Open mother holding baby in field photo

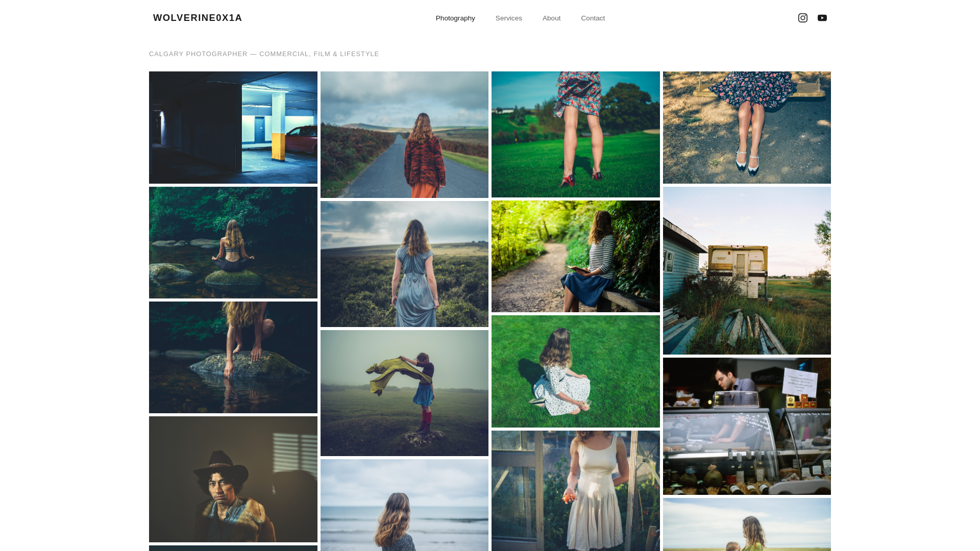click(747, 524)
